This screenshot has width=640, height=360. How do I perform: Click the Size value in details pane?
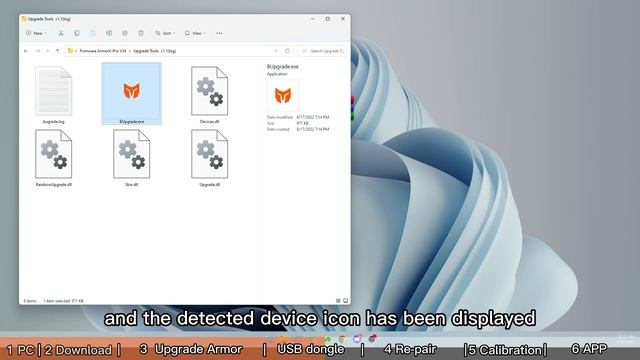[x=302, y=123]
